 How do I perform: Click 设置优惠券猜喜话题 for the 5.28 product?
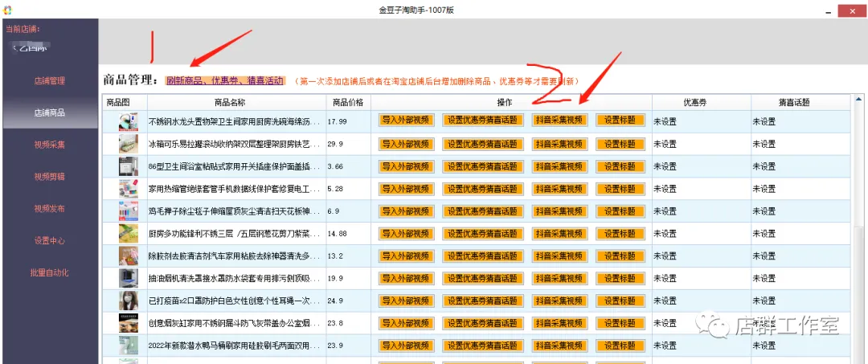coord(483,189)
